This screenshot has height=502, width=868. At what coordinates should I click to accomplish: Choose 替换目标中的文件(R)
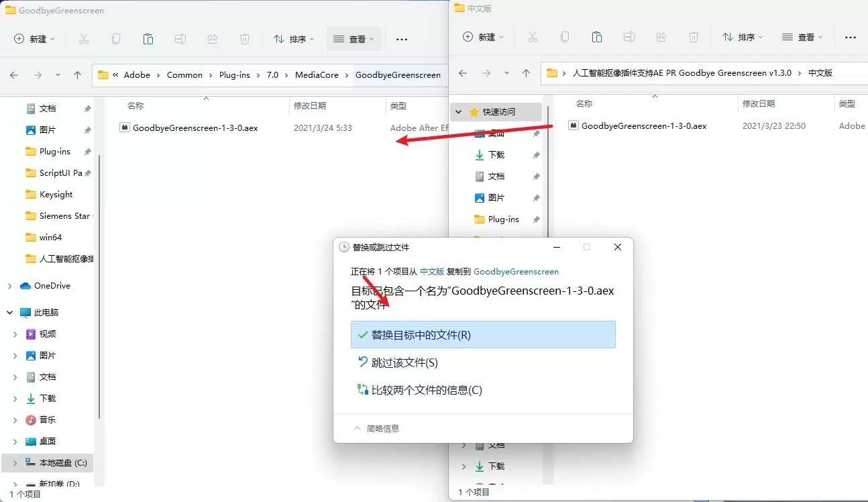pyautogui.click(x=483, y=334)
